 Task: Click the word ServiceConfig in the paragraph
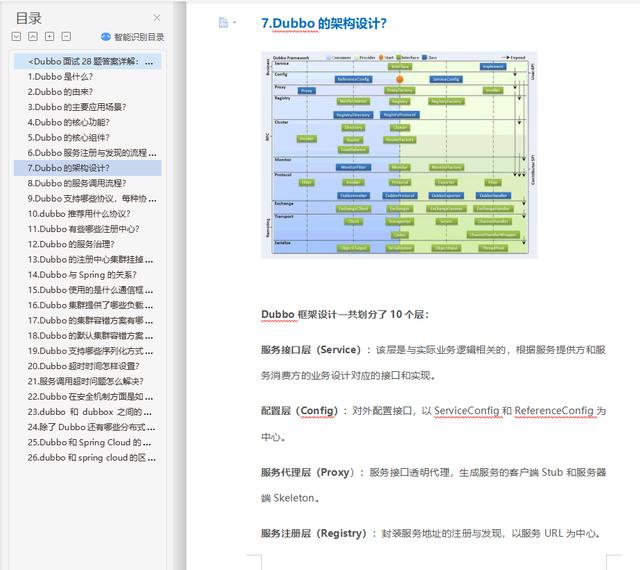tap(467, 411)
